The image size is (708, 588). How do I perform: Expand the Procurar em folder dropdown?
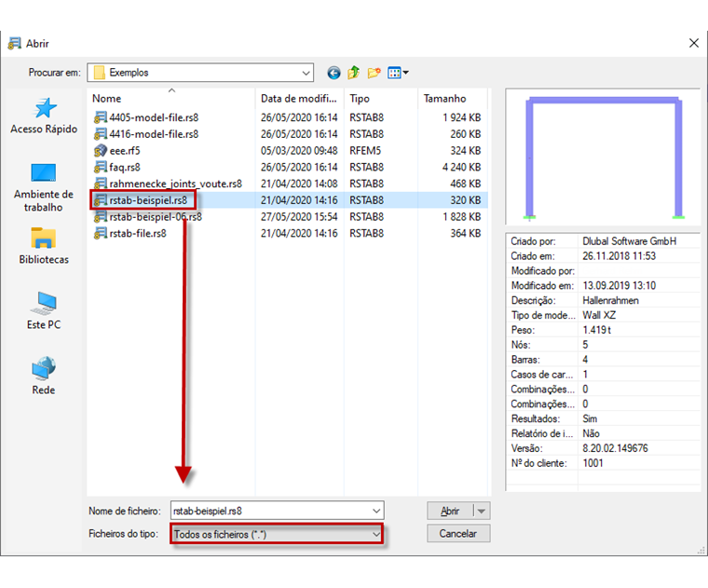click(306, 73)
